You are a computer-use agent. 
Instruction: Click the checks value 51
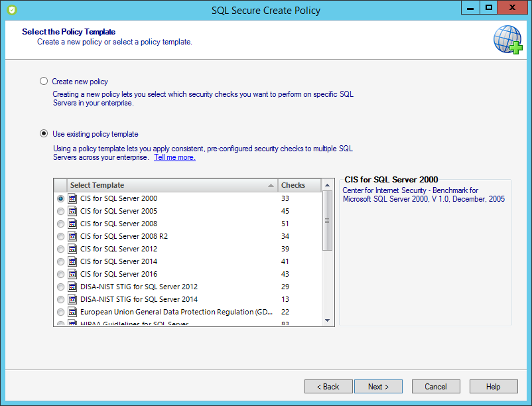[x=285, y=224]
